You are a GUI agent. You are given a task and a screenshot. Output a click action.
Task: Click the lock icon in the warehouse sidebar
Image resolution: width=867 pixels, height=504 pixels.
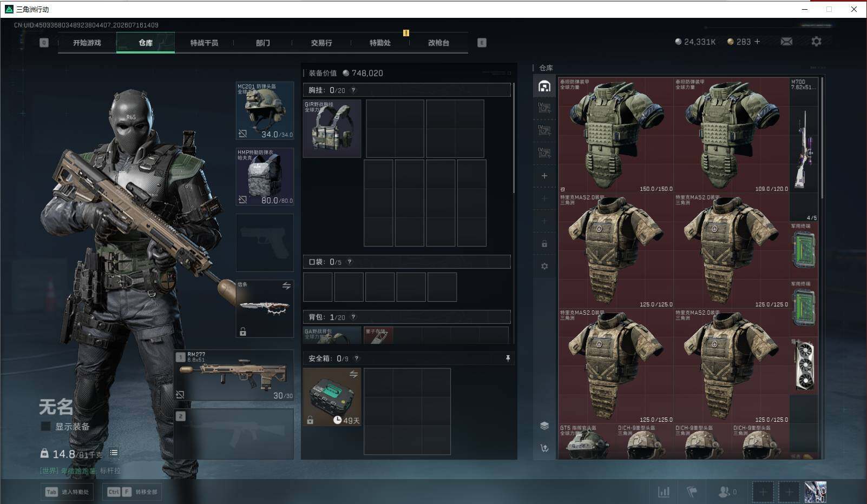[x=544, y=244]
